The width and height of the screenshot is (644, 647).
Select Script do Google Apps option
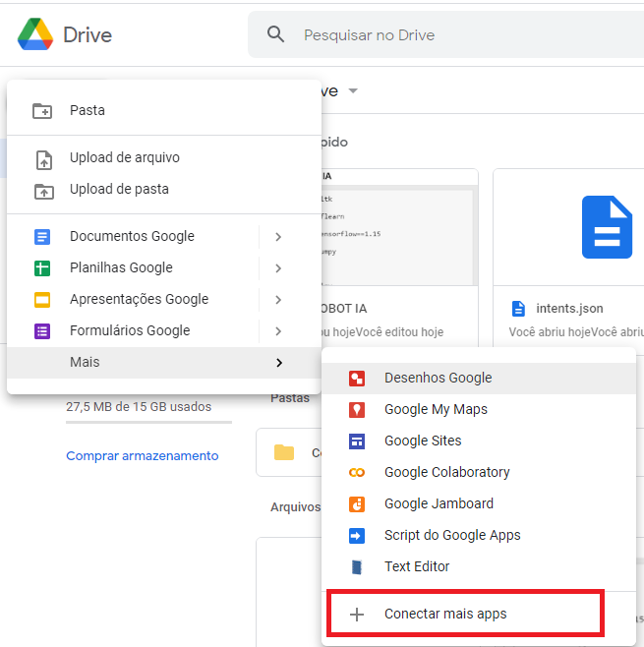click(479, 535)
